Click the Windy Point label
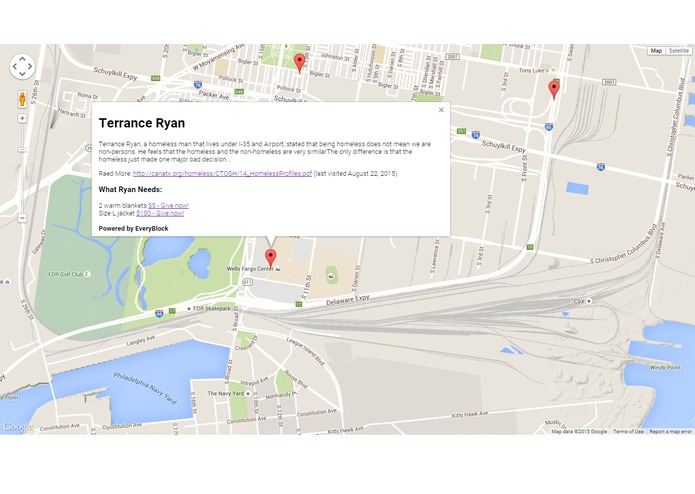This screenshot has width=695, height=494. 665,368
